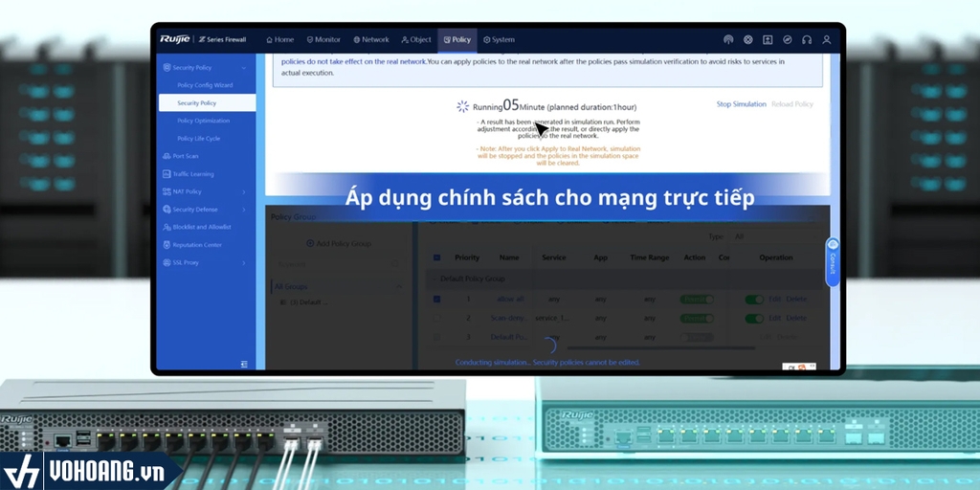The image size is (980, 490).
Task: Click the keyword search magnifier icon
Action: point(395,264)
